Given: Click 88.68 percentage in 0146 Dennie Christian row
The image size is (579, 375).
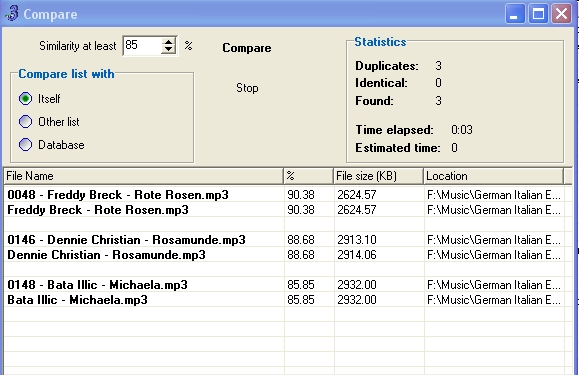Looking at the screenshot, I should tap(301, 240).
